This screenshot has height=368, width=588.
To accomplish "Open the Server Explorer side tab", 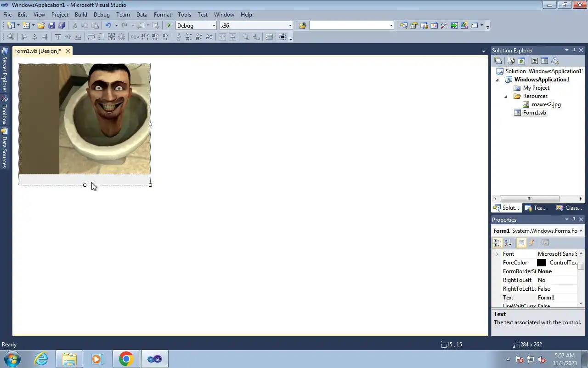I will [5, 69].
